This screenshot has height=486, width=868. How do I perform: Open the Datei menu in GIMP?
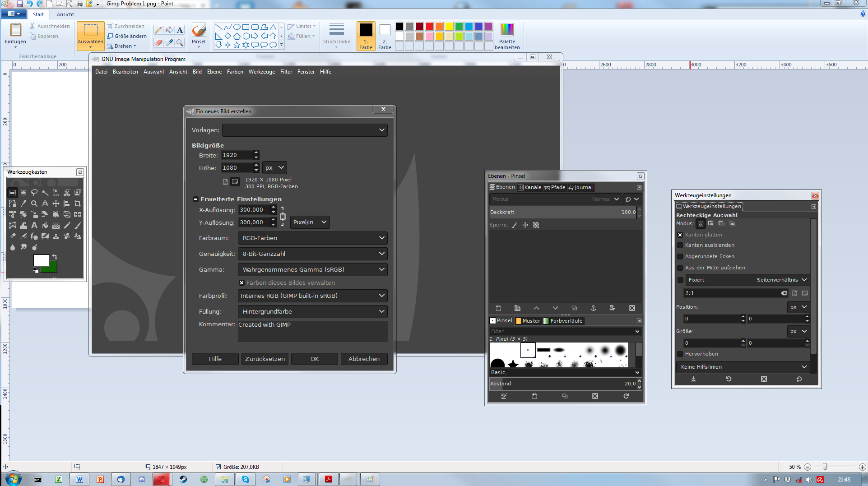101,72
